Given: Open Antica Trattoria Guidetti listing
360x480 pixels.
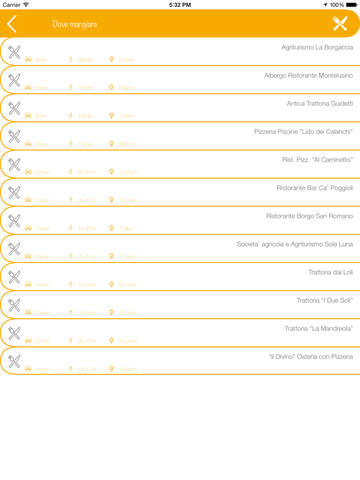Looking at the screenshot, I should coord(180,108).
